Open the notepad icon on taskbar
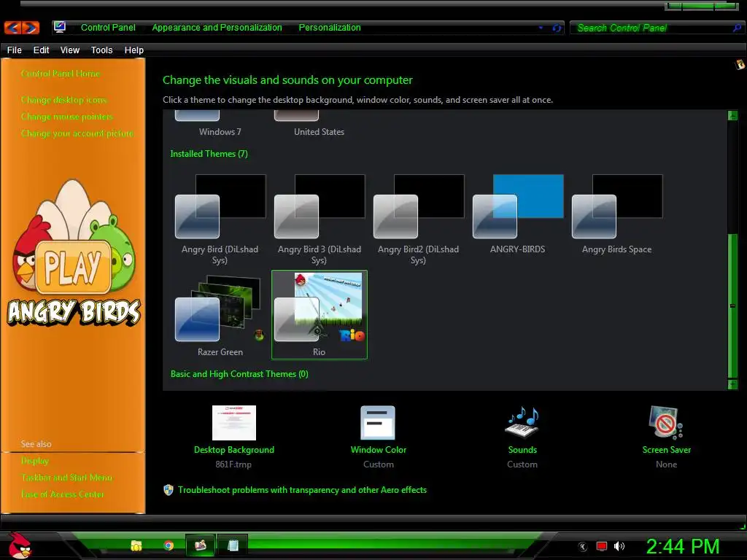 tap(233, 545)
